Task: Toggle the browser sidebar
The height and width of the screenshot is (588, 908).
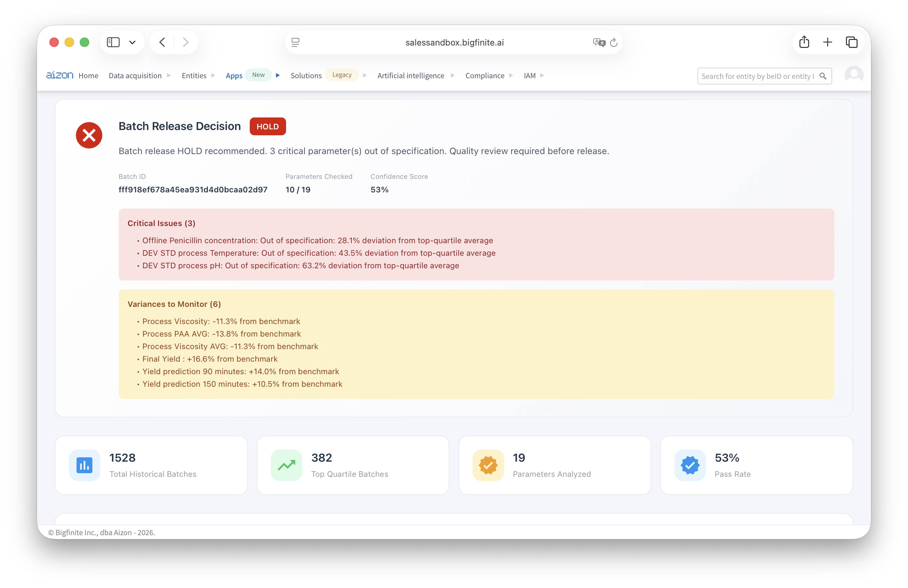Action: (113, 42)
